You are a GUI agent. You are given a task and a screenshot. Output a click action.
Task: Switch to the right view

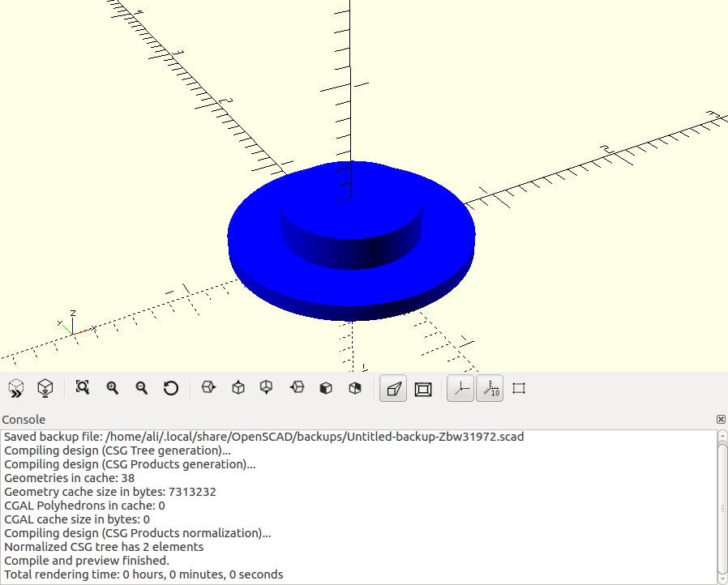(208, 388)
